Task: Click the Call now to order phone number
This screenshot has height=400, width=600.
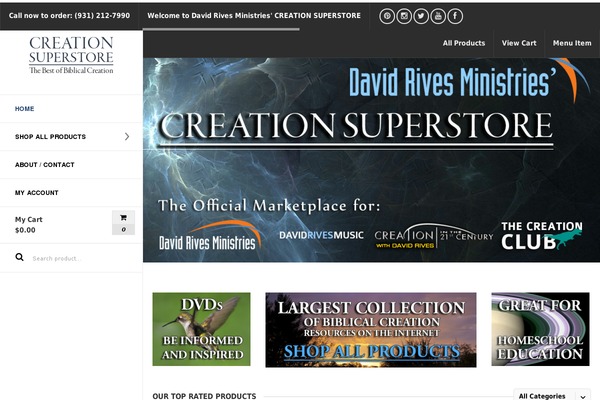Action: click(69, 16)
